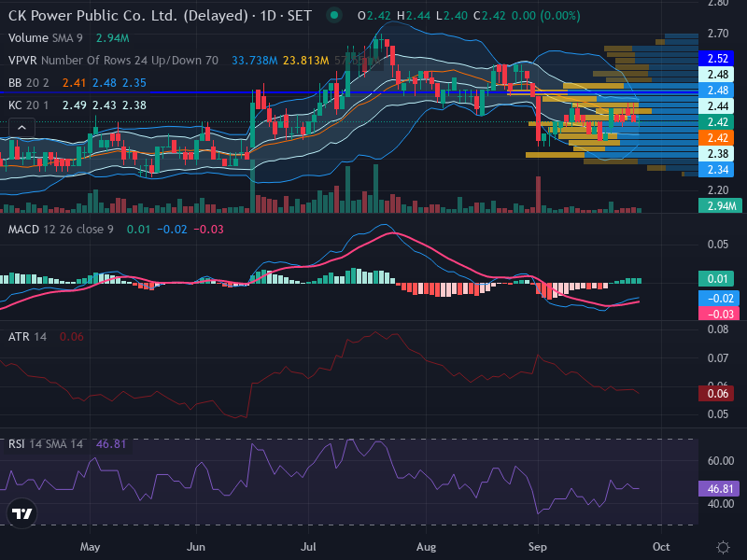Click the 33.738M VPVR up volume value
Viewport: 747px width, 560px height.
click(254, 61)
